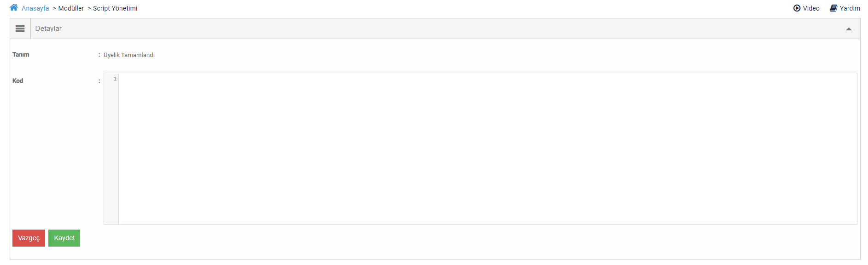Click line number 1 in the editor gutter

pos(115,79)
